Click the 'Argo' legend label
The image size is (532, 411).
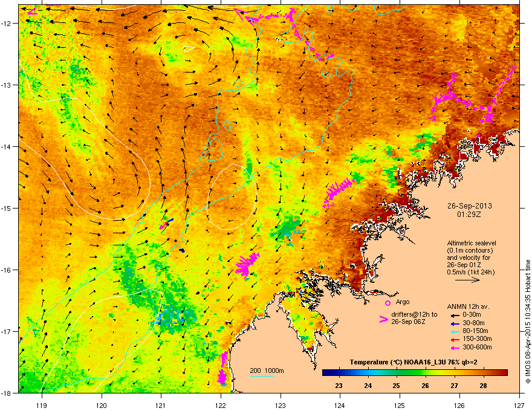click(403, 302)
